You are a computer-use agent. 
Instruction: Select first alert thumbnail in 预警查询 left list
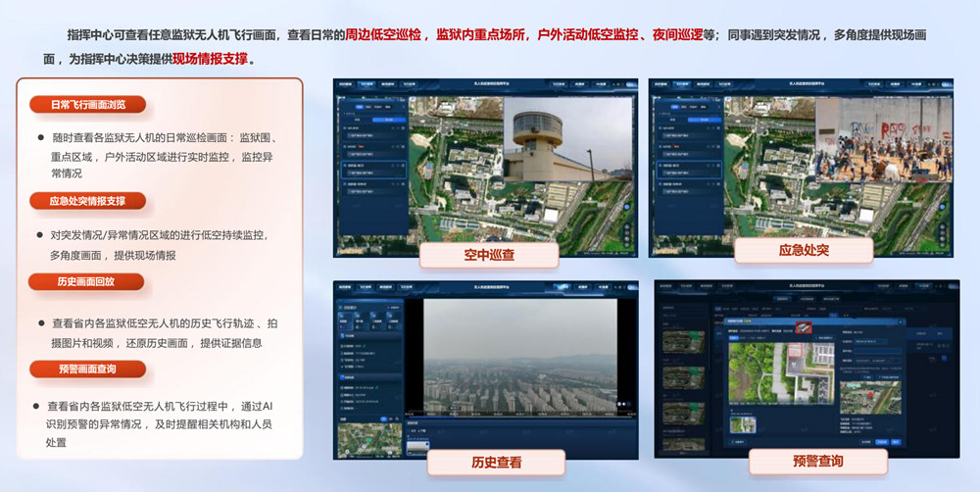pyautogui.click(x=684, y=342)
